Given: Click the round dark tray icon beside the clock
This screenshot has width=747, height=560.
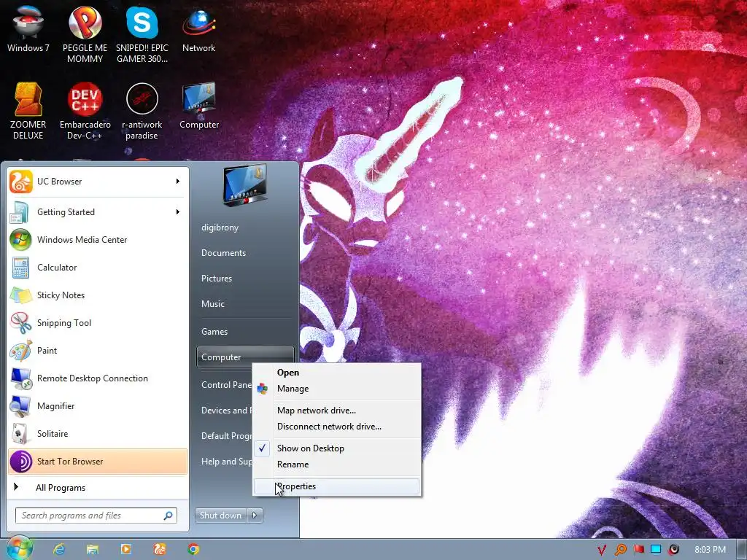Looking at the screenshot, I should [x=673, y=550].
